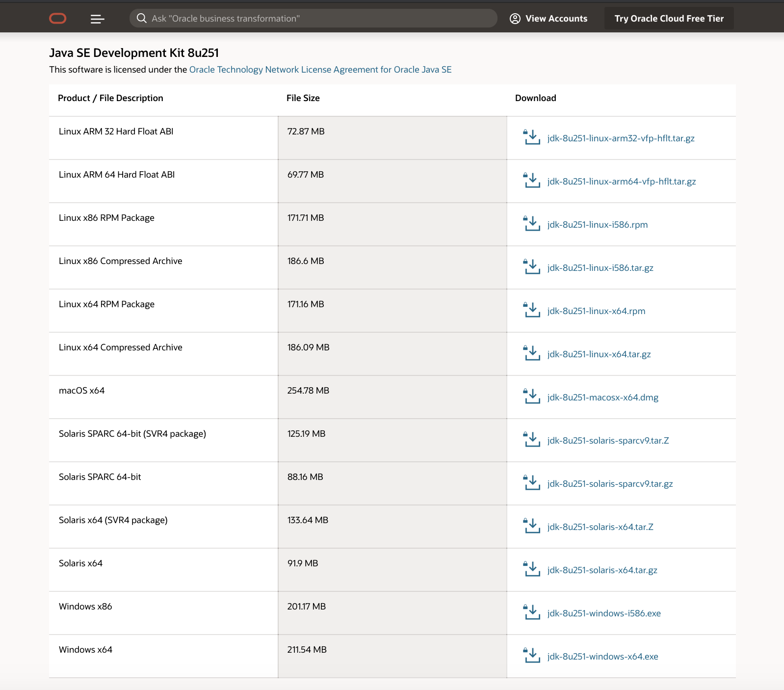
Task: Click the 133.64 MB file size
Action: 308,520
